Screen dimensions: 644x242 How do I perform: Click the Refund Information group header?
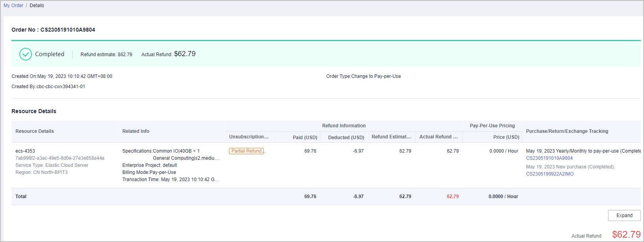point(344,126)
